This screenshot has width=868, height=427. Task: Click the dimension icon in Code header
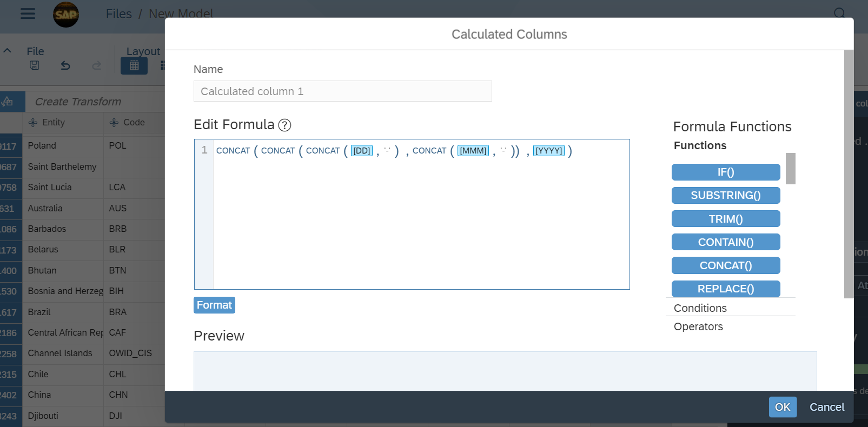pos(114,123)
